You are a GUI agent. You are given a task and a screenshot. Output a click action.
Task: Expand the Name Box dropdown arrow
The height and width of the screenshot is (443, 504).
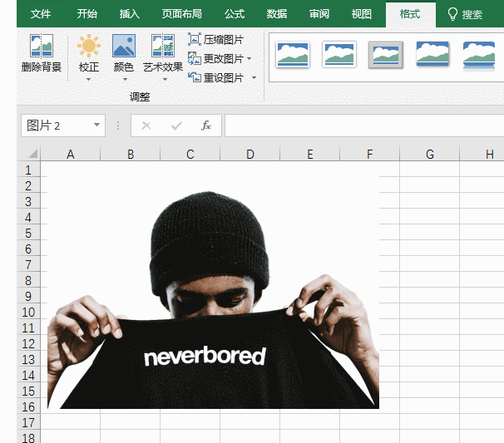pos(97,126)
